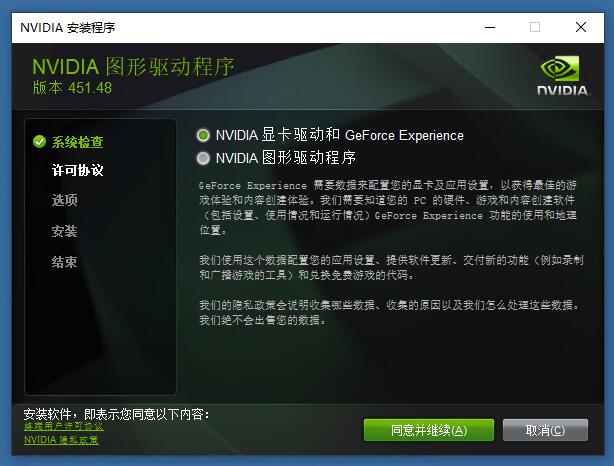Open the NVIDIA 隐私政策 link
The width and height of the screenshot is (614, 466).
pyautogui.click(x=61, y=440)
